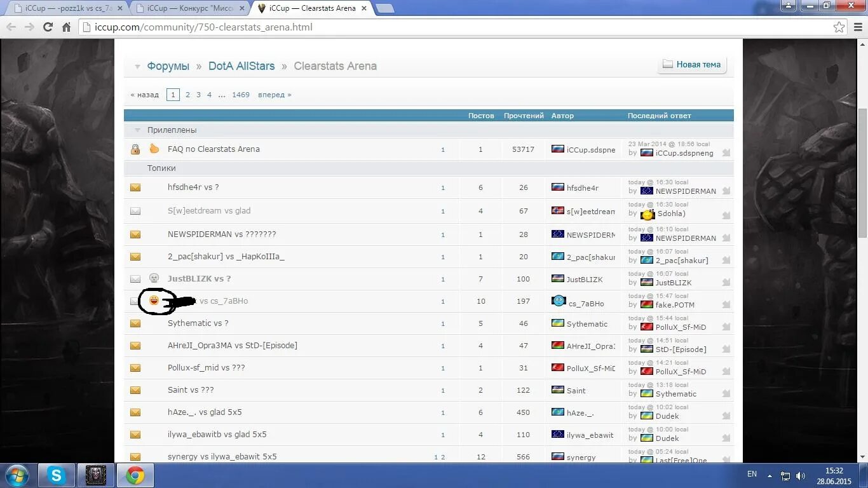Jump to last post in FAQ topic
Image resolution: width=868 pixels, height=488 pixels.
[x=726, y=152]
